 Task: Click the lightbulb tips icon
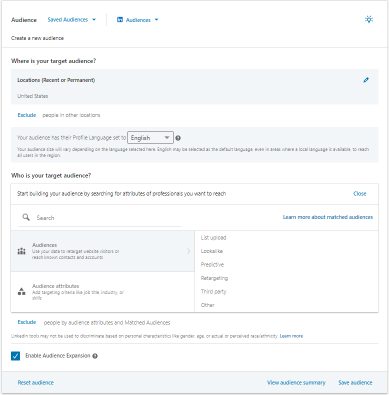[x=369, y=19]
